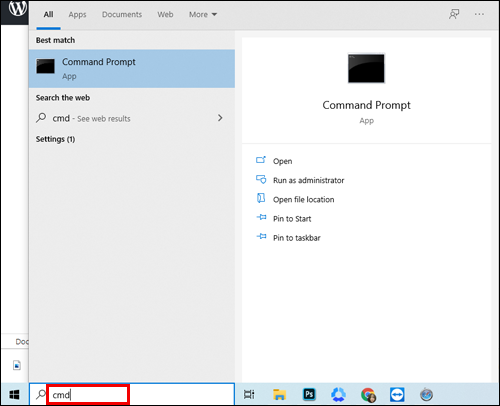Run Command Prompt as administrator
Viewport: 500px width, 406px height.
click(308, 180)
